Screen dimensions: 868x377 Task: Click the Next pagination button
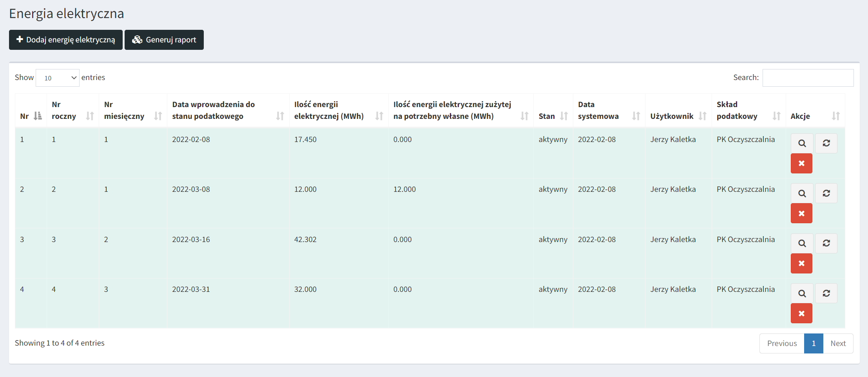click(x=838, y=343)
